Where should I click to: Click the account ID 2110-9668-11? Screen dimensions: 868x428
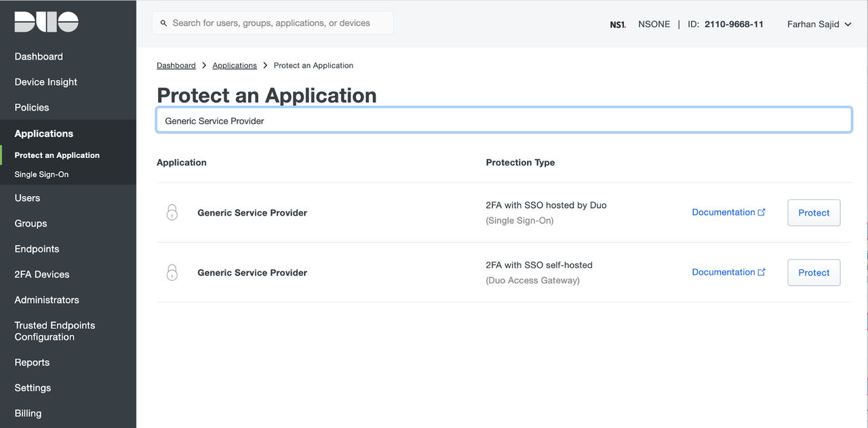(734, 24)
